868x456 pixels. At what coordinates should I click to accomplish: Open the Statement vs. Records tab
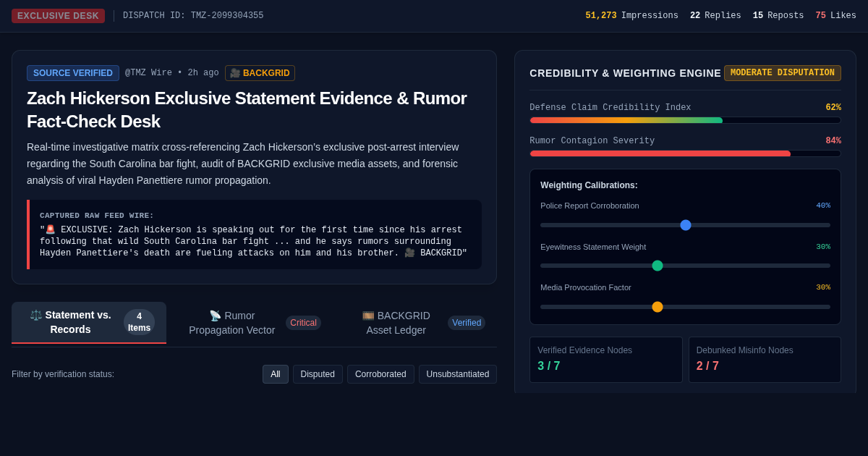click(89, 322)
